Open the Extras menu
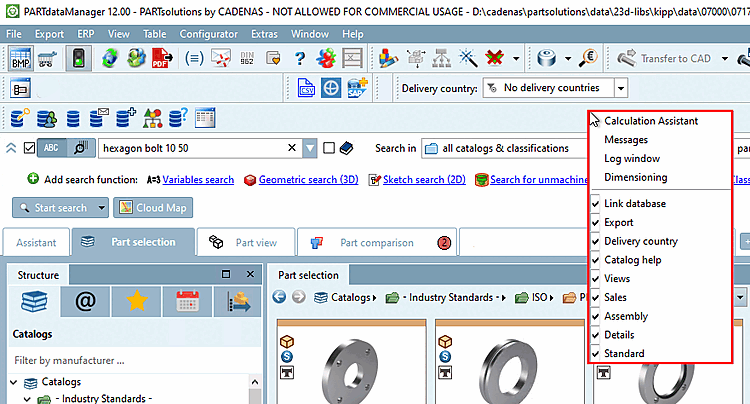This screenshot has width=750, height=404. 264,34
